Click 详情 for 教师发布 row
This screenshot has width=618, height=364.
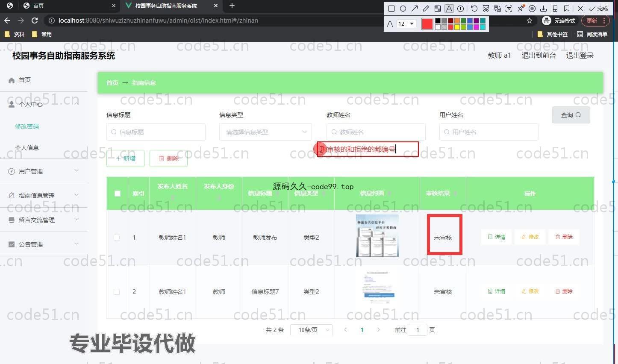(x=496, y=237)
